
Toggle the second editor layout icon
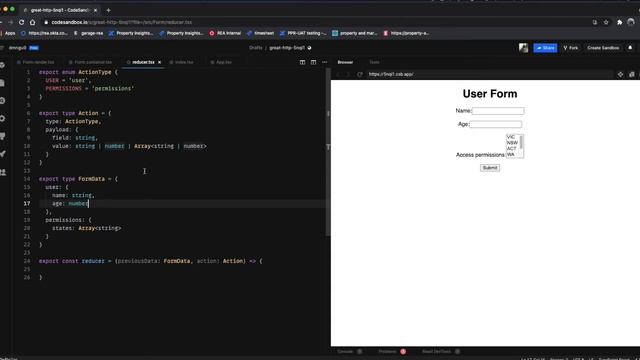coord(313,62)
